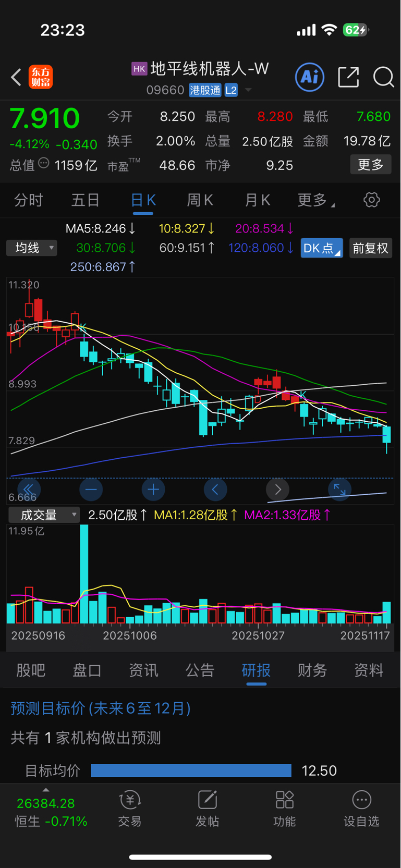Expand the 更多 chart period menu
Screen dimensions: 401x868
(316, 200)
